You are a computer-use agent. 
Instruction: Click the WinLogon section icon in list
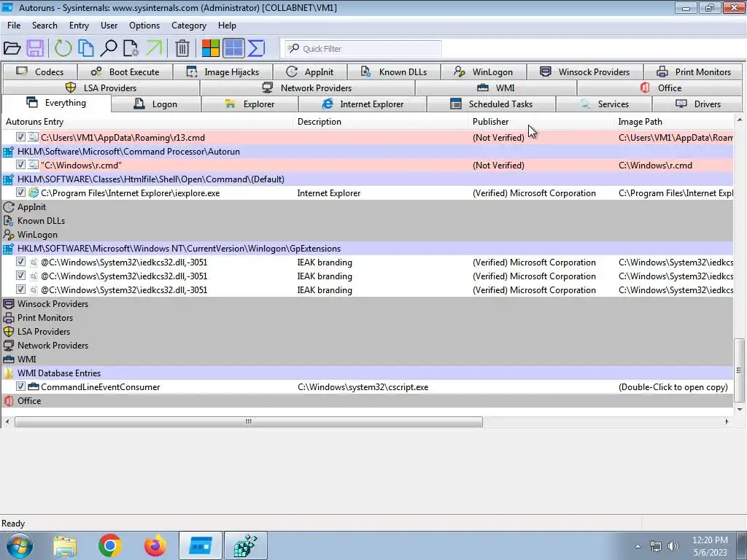tap(9, 235)
